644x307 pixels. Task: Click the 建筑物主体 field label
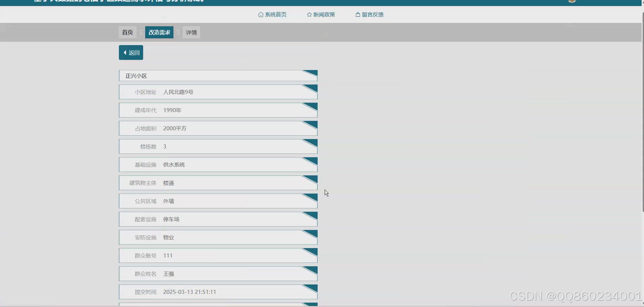click(x=143, y=183)
